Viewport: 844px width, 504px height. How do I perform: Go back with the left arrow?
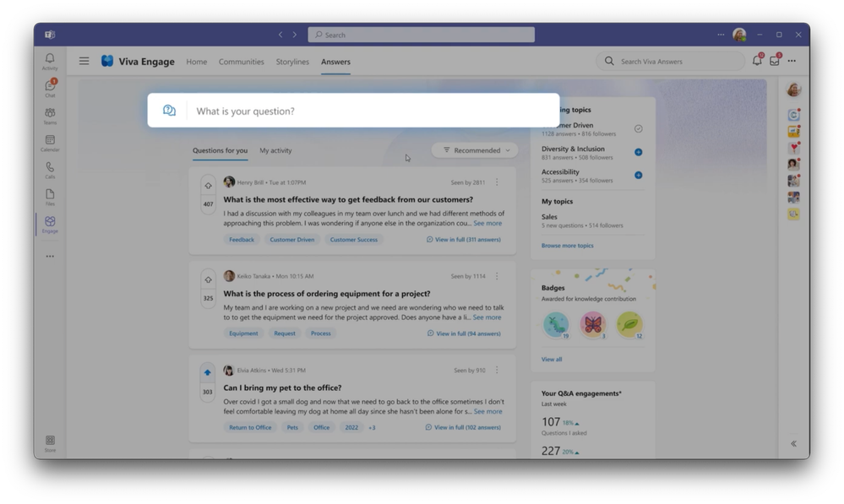tap(280, 35)
